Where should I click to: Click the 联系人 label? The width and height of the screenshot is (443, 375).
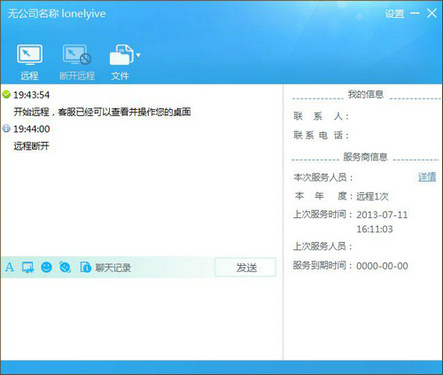[x=321, y=116]
